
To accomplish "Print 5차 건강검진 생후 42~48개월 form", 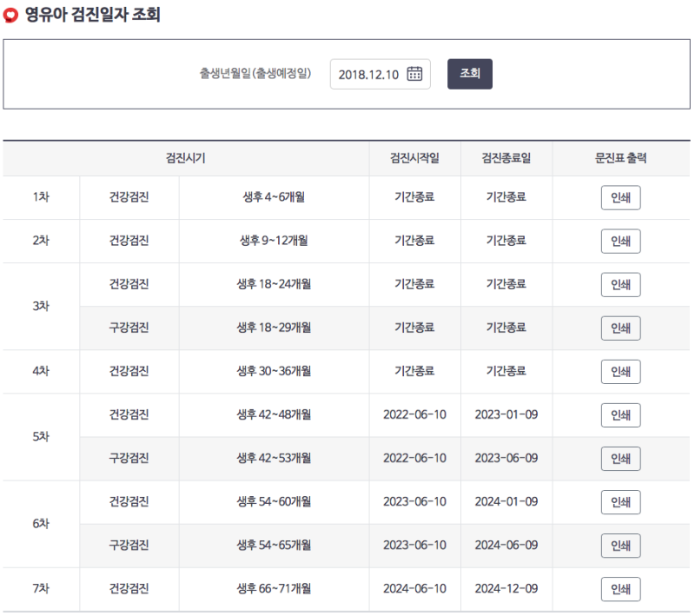I will (x=620, y=414).
